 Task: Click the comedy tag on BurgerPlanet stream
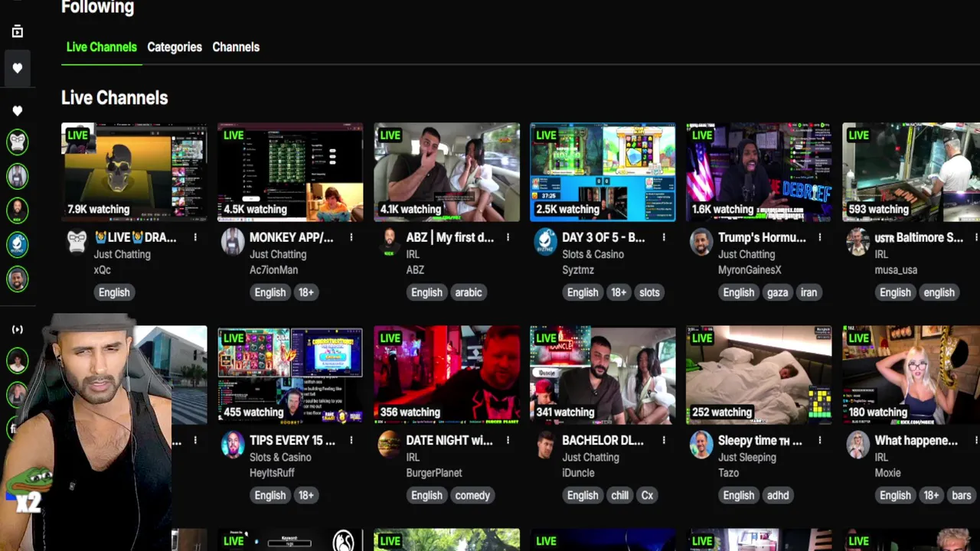pyautogui.click(x=472, y=495)
